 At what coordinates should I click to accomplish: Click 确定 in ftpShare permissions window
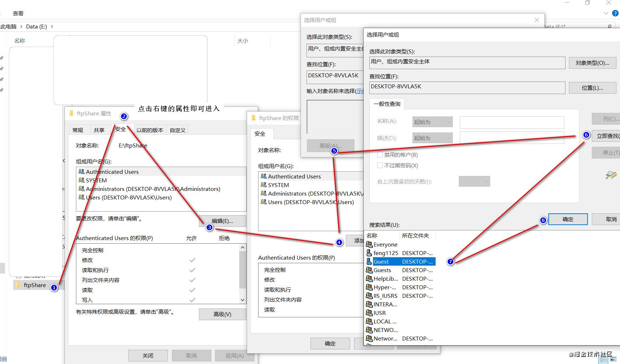330,343
